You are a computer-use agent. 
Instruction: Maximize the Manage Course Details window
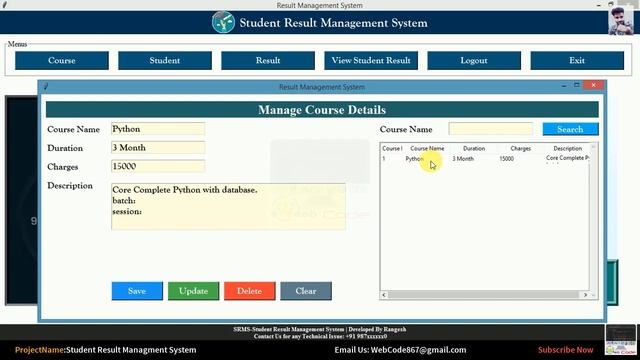576,85
